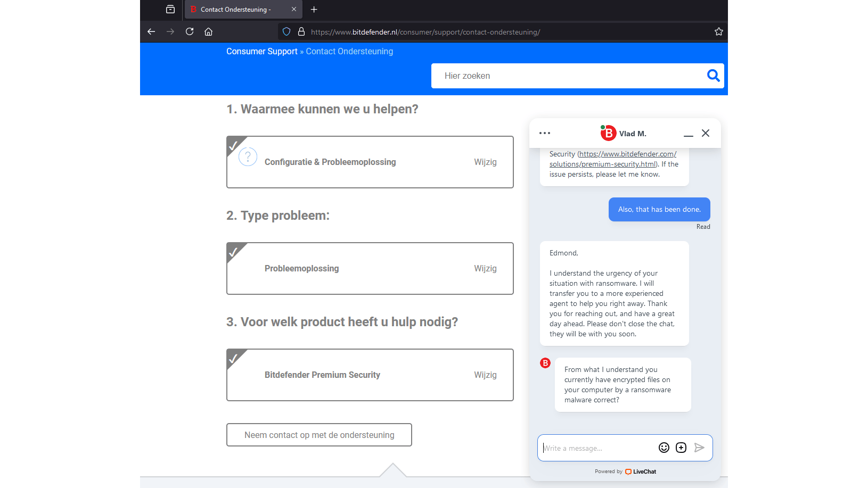Run search with the magnifier icon

[714, 76]
